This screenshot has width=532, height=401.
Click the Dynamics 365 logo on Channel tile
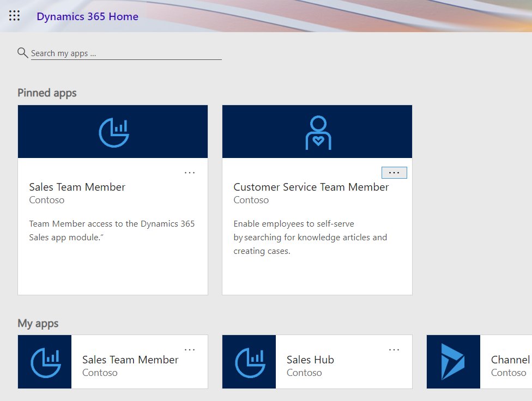point(452,361)
